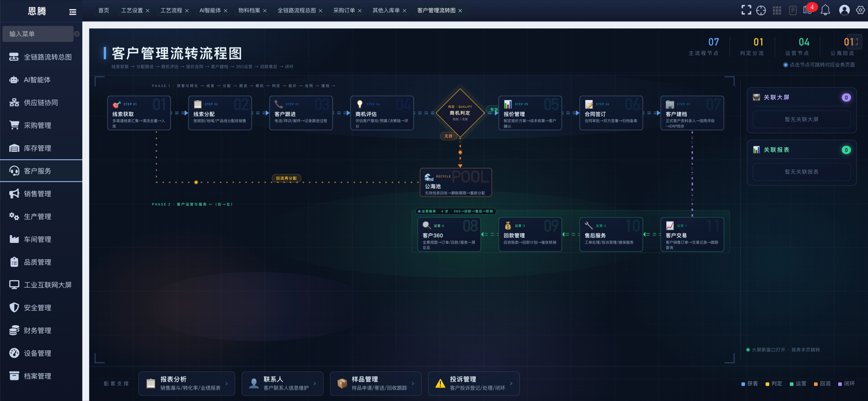The height and width of the screenshot is (401, 868).
Task: Open the 公海池 recycle pool node
Action: 456,182
